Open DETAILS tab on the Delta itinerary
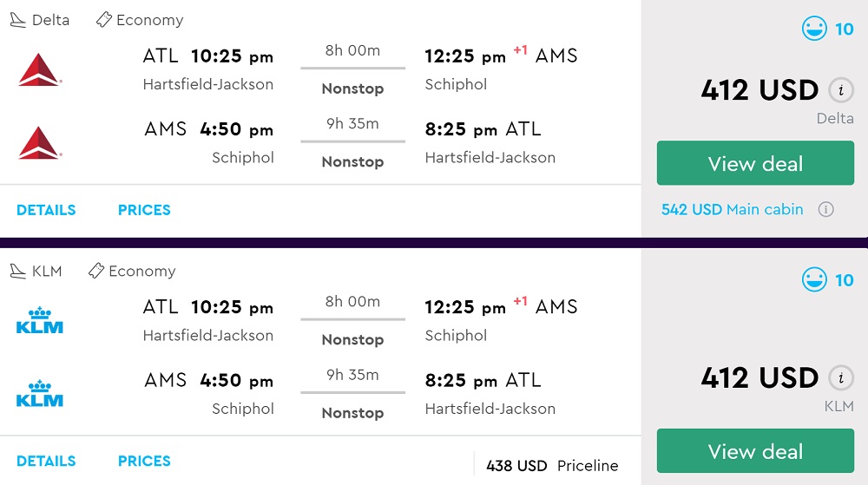Screen dimensions: 868x485 [46, 210]
